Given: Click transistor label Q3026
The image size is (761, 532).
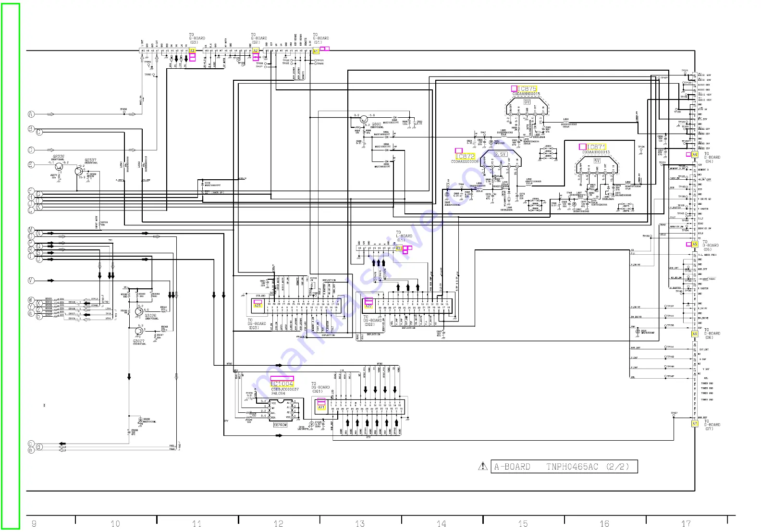Looking at the screenshot, I should pos(150,316).
